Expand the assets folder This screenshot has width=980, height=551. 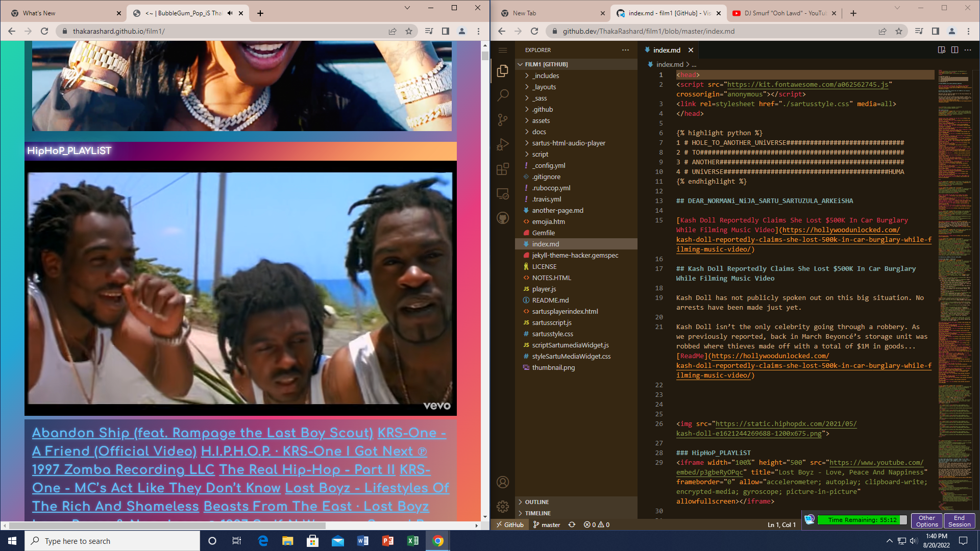541,120
